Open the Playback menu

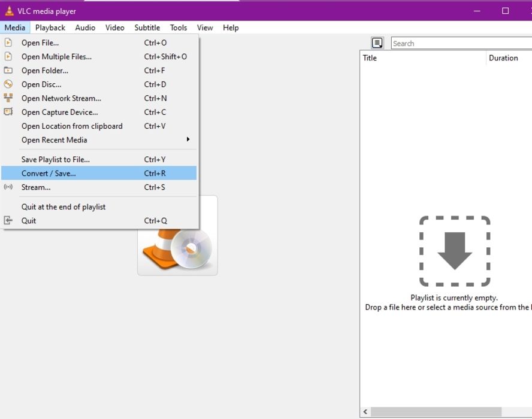[x=50, y=28]
